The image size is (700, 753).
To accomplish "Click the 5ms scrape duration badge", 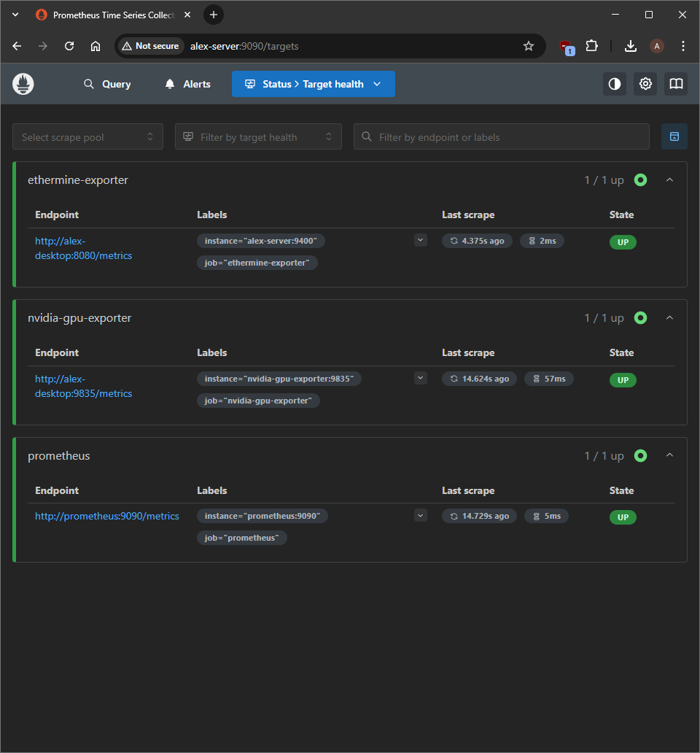I will click(546, 517).
